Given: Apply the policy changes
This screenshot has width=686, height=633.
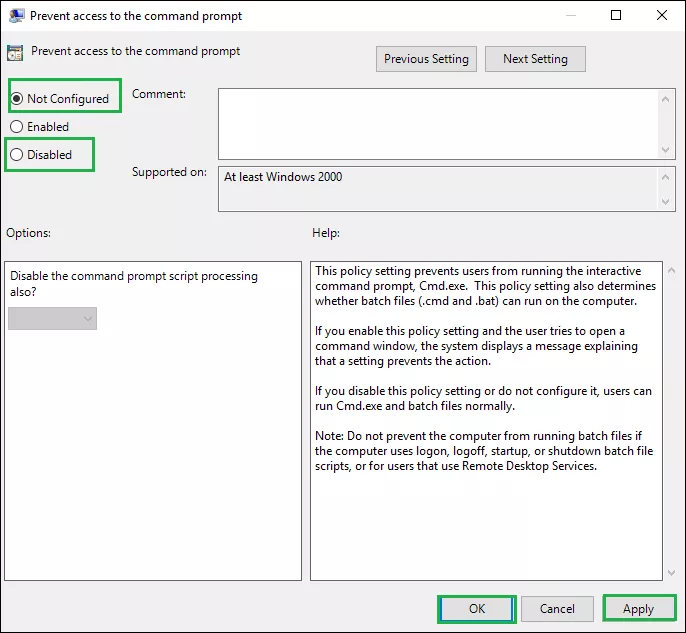Looking at the screenshot, I should click(x=638, y=609).
